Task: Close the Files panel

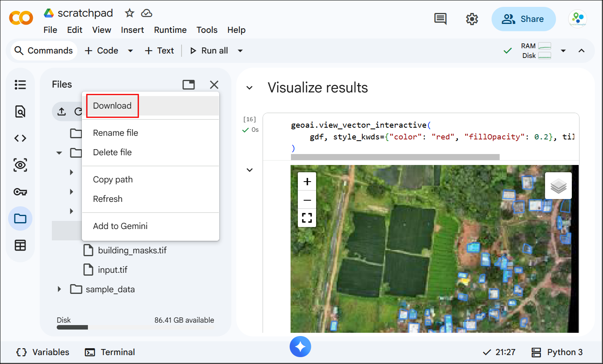Action: (x=214, y=84)
